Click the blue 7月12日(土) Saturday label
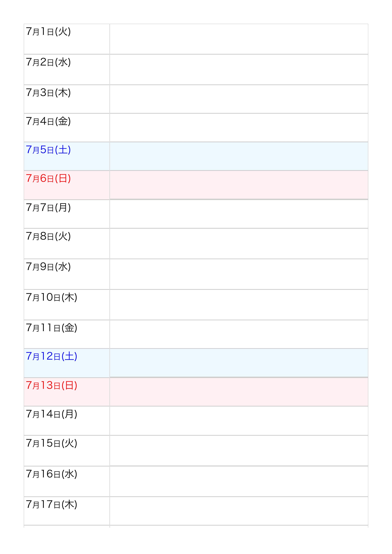Screen dimensions: 392x554 [51, 356]
